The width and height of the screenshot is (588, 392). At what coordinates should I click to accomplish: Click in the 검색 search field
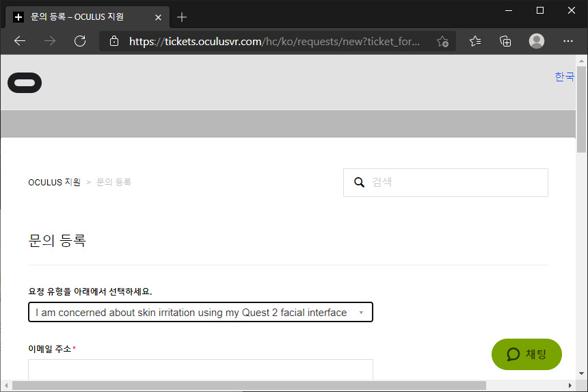pos(446,182)
